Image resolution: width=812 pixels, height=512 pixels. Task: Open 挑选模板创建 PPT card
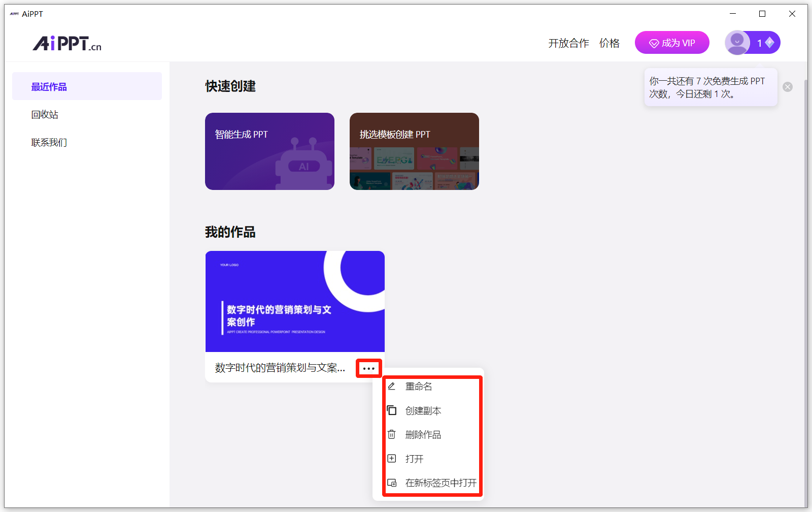(x=414, y=151)
